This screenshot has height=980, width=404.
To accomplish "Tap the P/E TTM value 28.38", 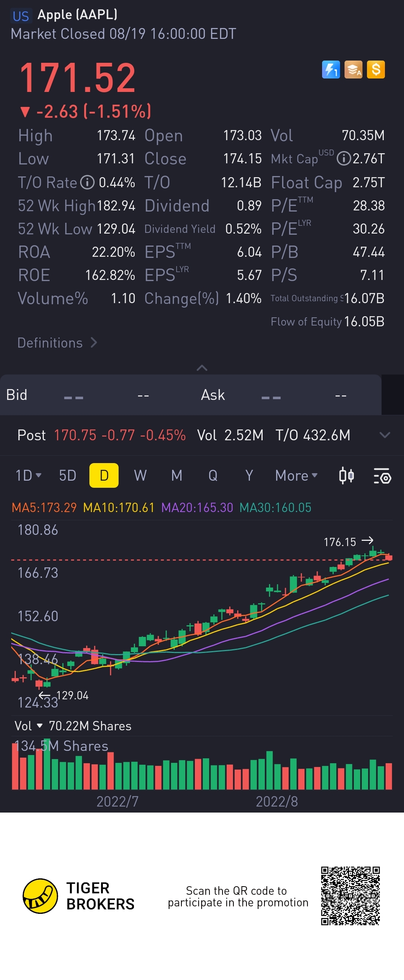I will [x=368, y=206].
